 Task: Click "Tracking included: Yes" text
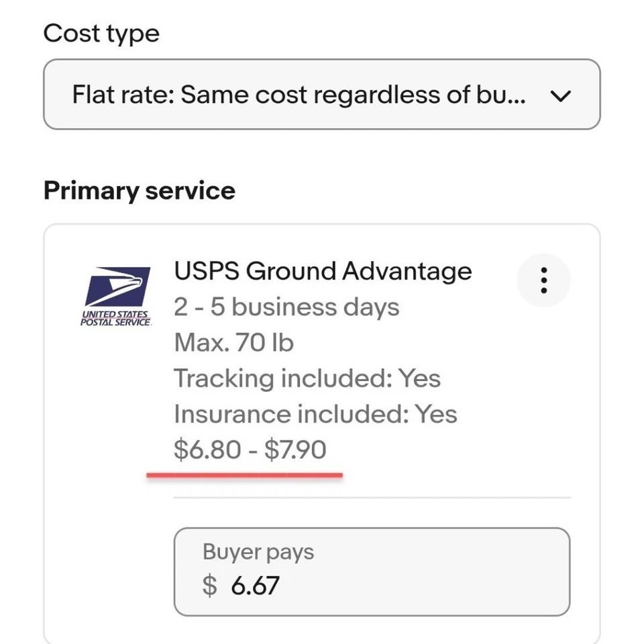(307, 378)
